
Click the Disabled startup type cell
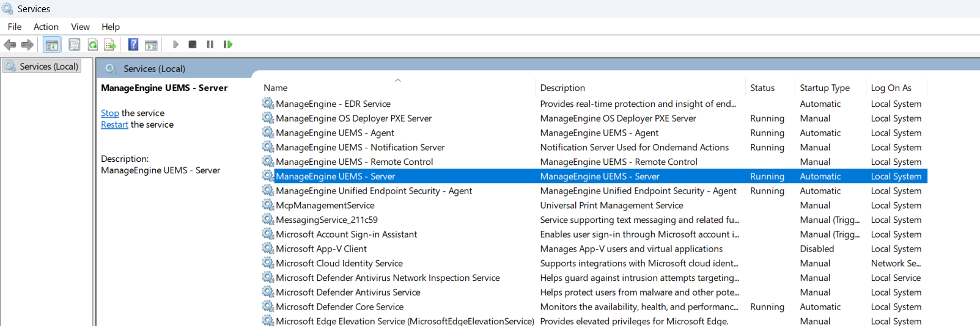[817, 249]
